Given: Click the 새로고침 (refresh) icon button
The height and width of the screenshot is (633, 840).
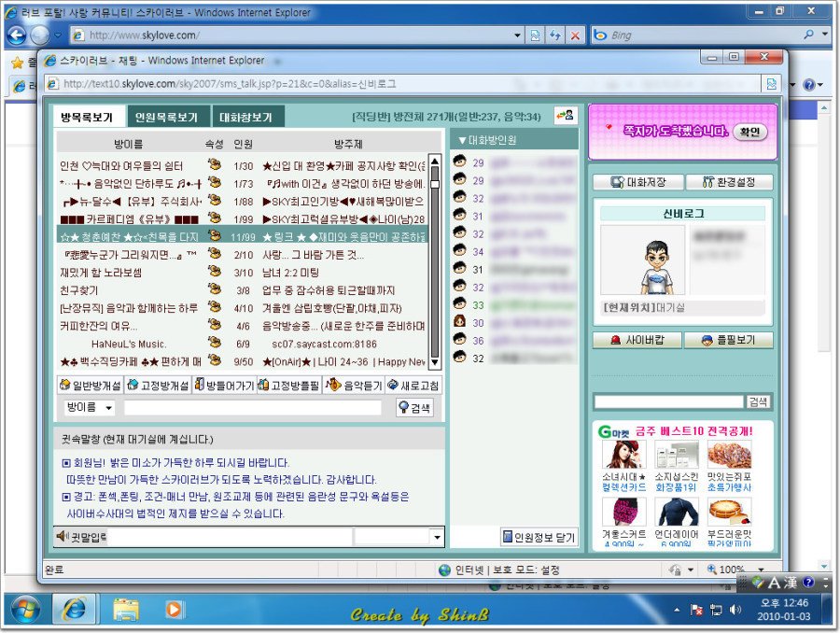Looking at the screenshot, I should [x=412, y=385].
